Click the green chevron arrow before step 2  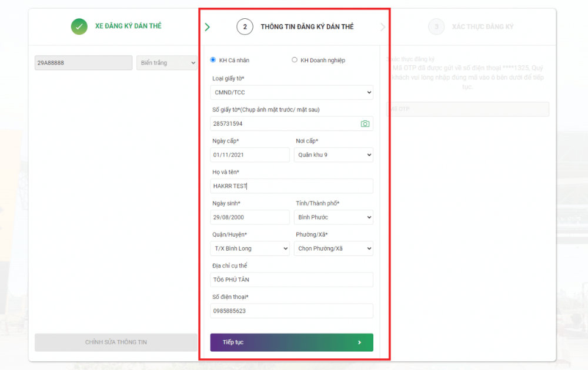[207, 27]
